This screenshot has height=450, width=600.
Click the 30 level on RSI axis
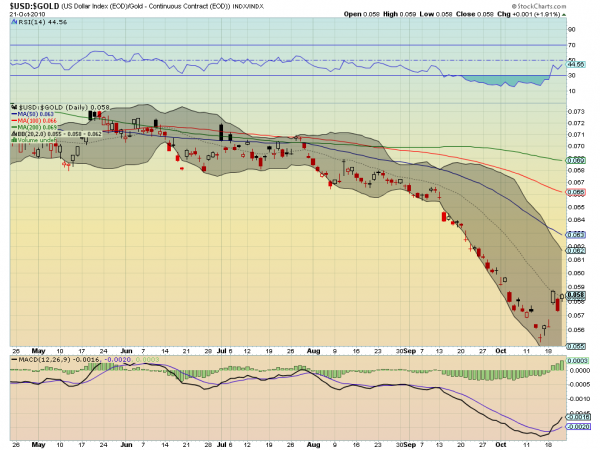[572, 76]
